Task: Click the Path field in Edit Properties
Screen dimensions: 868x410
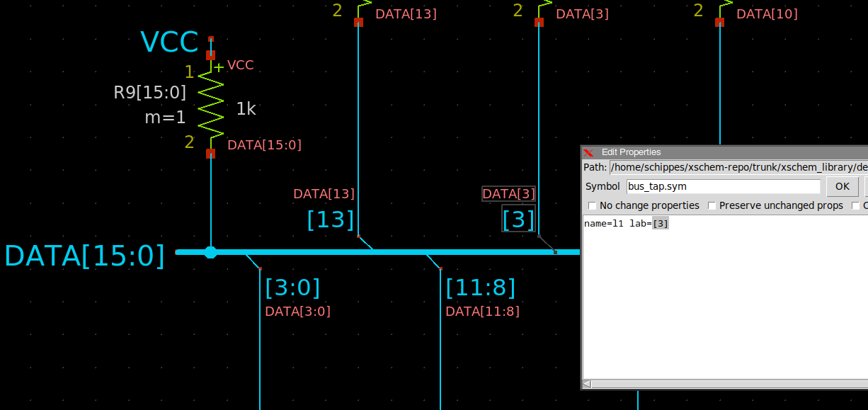Action: click(x=736, y=167)
